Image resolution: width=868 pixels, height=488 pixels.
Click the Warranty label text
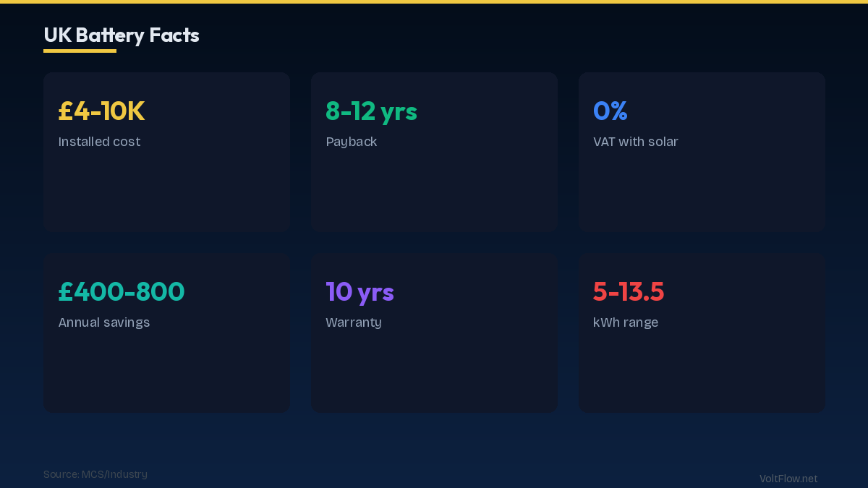coord(353,322)
